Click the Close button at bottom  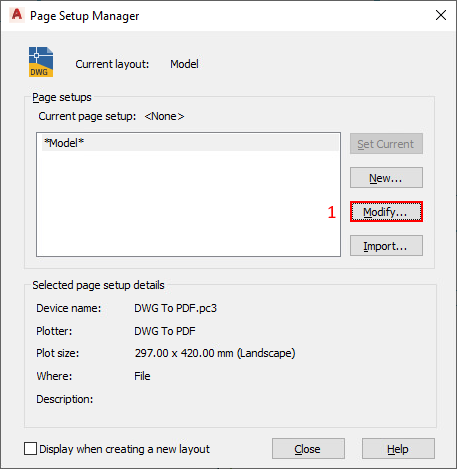[x=308, y=449]
